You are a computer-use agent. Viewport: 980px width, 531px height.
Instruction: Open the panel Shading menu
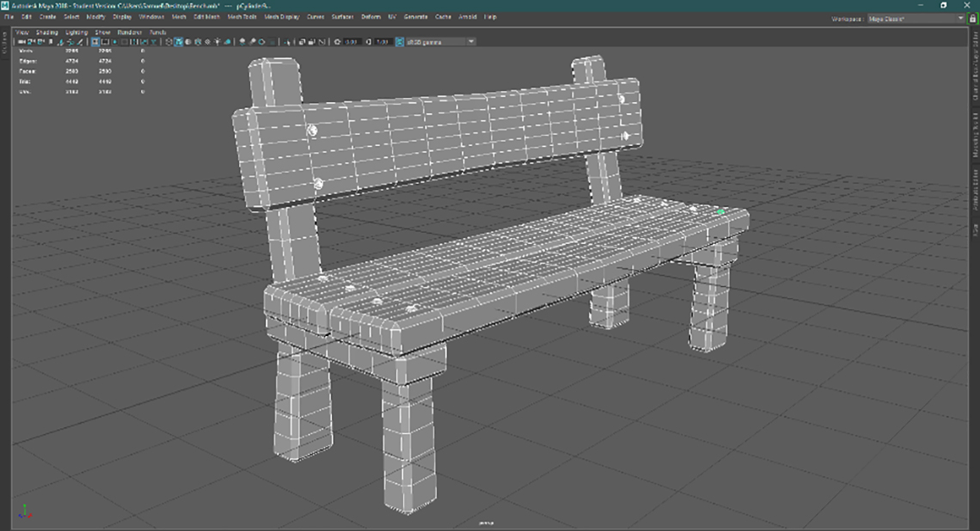pos(46,32)
